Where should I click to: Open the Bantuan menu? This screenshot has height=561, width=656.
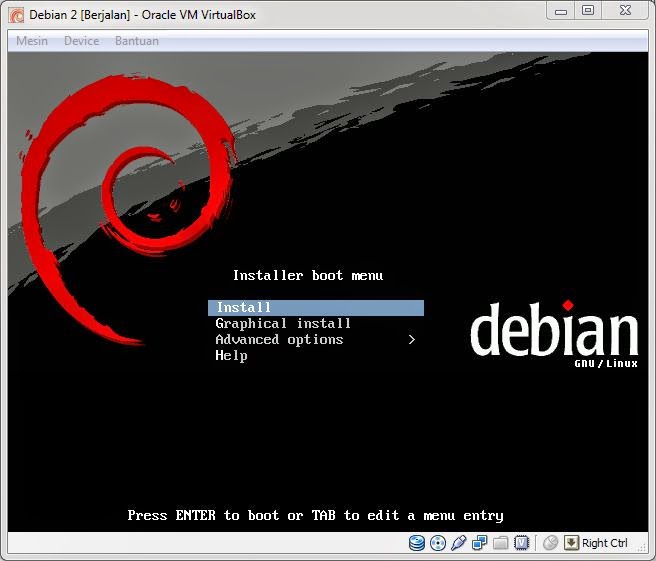(x=137, y=41)
